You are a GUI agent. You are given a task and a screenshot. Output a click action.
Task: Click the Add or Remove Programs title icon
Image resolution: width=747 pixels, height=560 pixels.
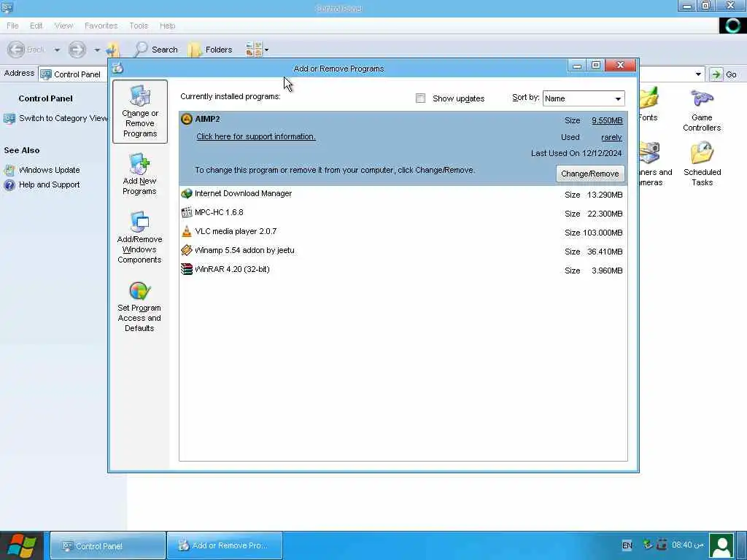pyautogui.click(x=117, y=68)
